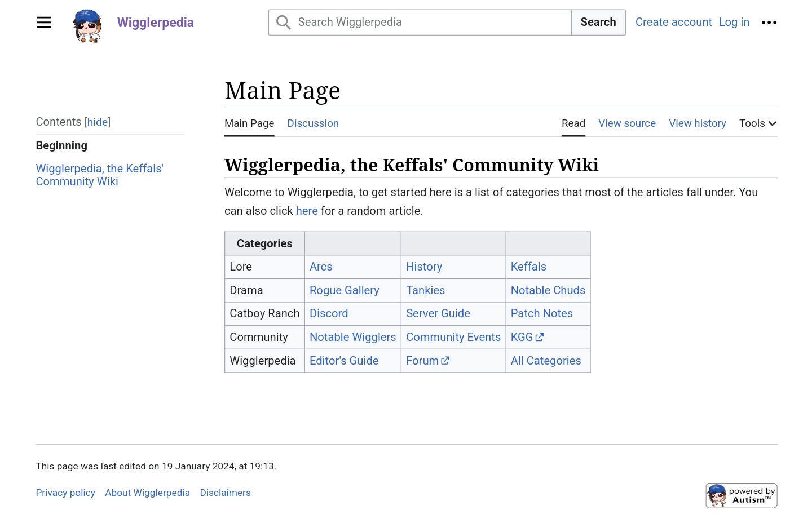The image size is (812, 532).
Task: Click the Wigglerpedia row label
Action: (263, 361)
